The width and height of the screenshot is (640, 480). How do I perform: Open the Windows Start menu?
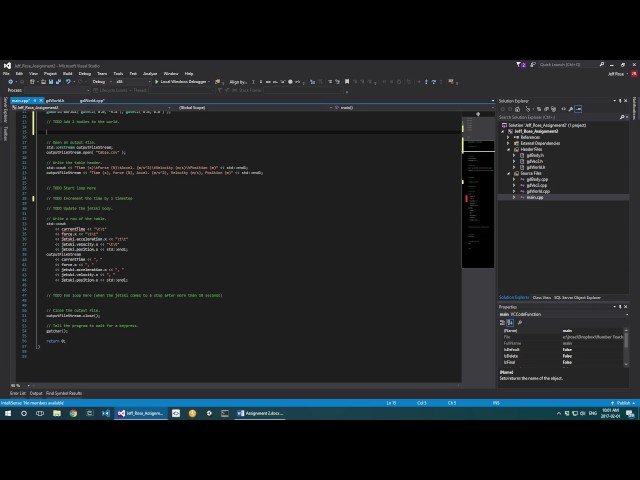[x=8, y=413]
